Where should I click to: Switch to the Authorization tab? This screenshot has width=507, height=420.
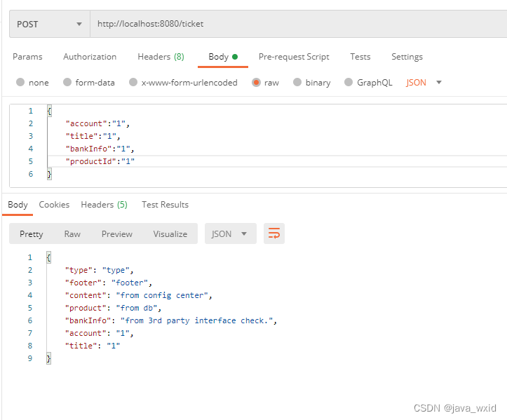click(x=90, y=57)
